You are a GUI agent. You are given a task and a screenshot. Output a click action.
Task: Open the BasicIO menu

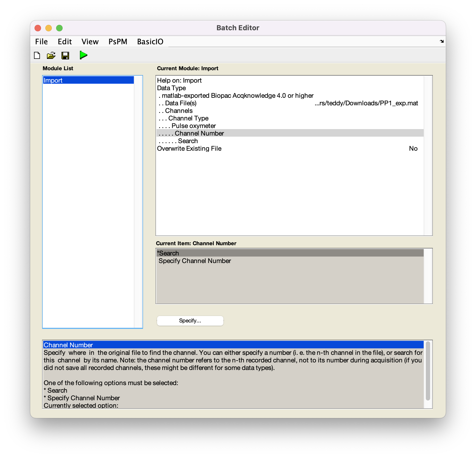[x=150, y=41]
